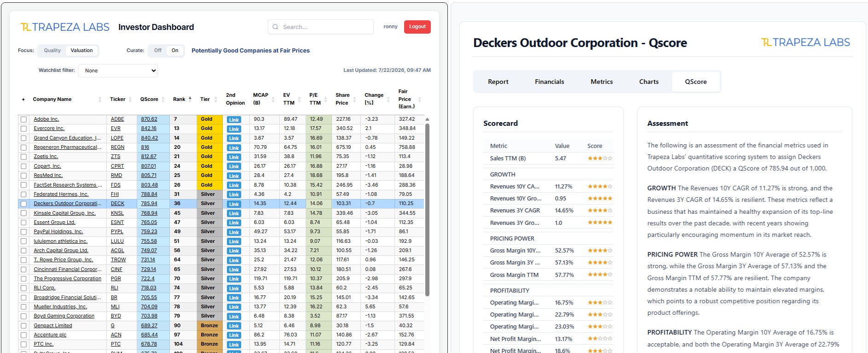
Task: Sort by Rank column arrow
Action: (190, 99)
